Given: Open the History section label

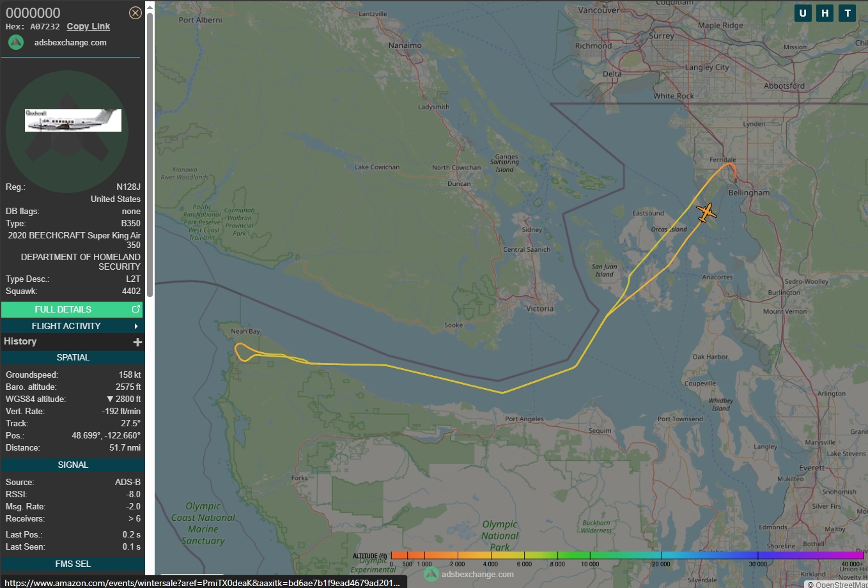Looking at the screenshot, I should click(x=20, y=341).
